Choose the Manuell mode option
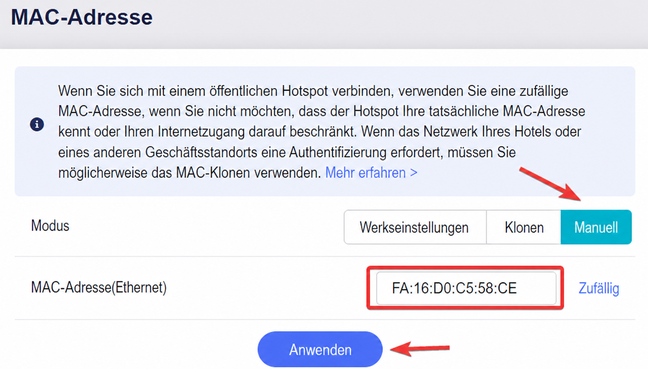Image resolution: width=648 pixels, height=369 pixels. (x=596, y=227)
